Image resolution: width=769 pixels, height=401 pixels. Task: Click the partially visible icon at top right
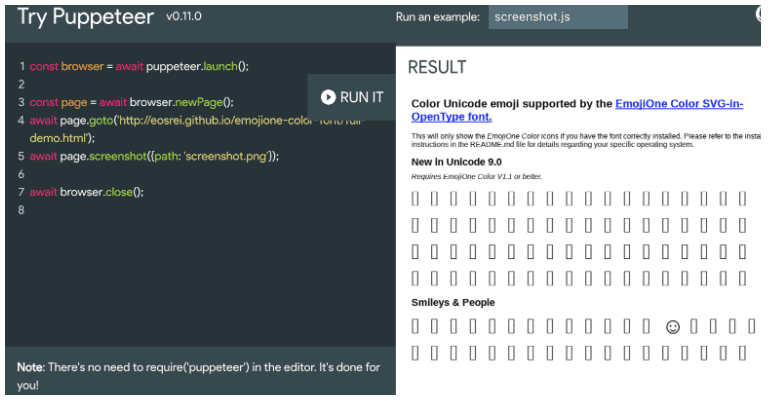tap(758, 15)
